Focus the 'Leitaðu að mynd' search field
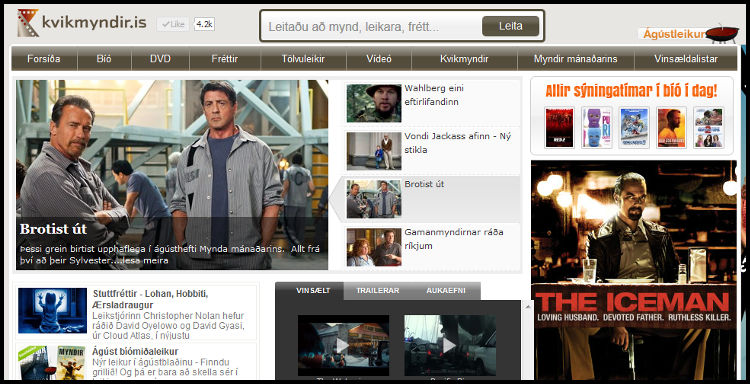 [x=372, y=26]
